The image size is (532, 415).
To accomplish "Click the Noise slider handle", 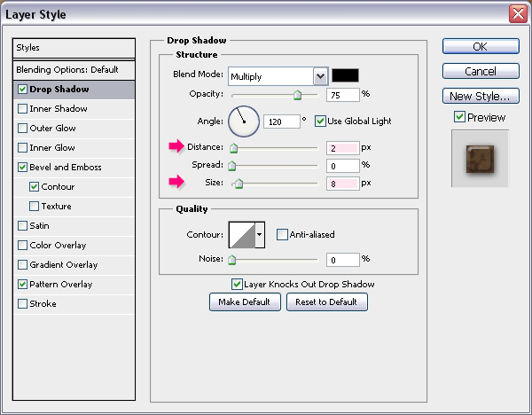I will coord(231,260).
